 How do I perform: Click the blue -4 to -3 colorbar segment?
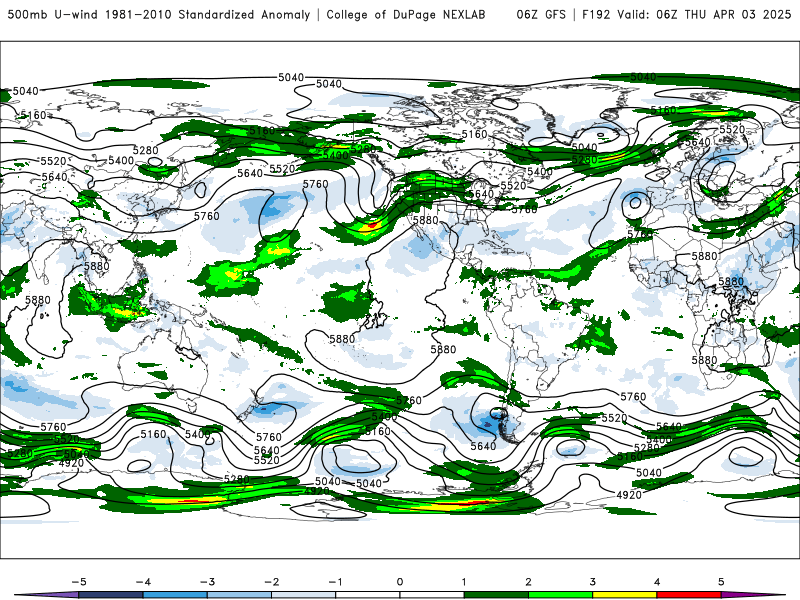[x=175, y=595]
